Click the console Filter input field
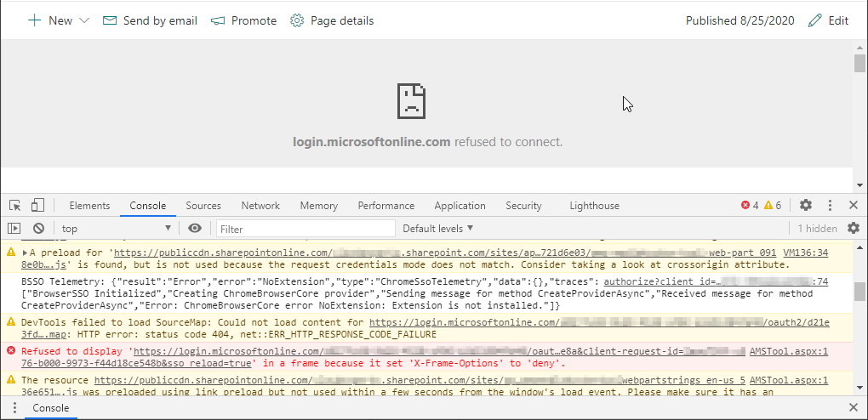Image resolution: width=868 pixels, height=420 pixels. 306,229
